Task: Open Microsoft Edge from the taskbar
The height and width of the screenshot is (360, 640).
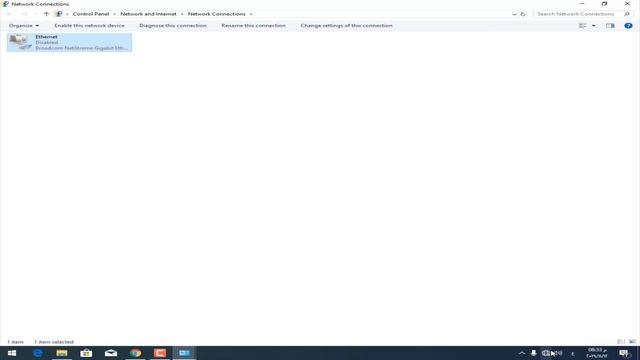Action: point(38,353)
